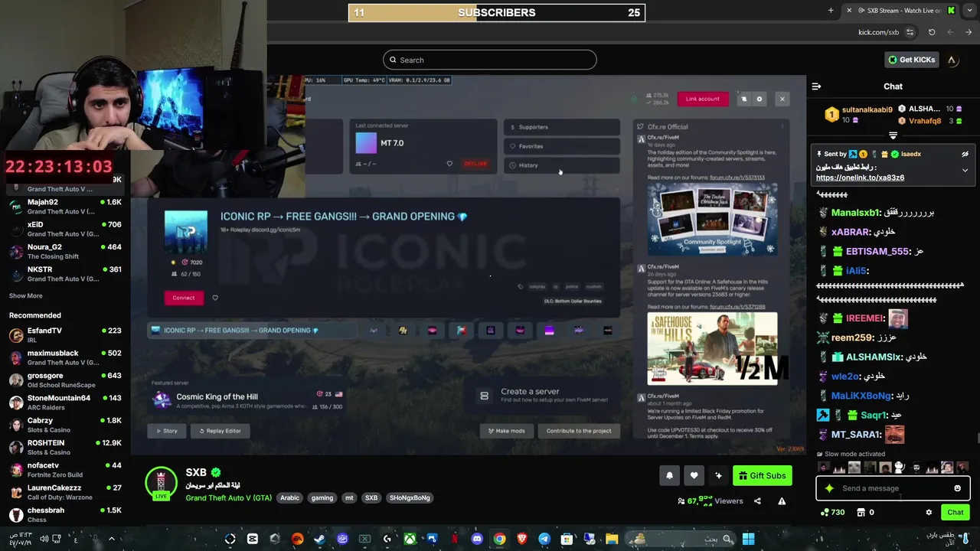Click chat username ALSHAMSIx

pyautogui.click(x=874, y=357)
